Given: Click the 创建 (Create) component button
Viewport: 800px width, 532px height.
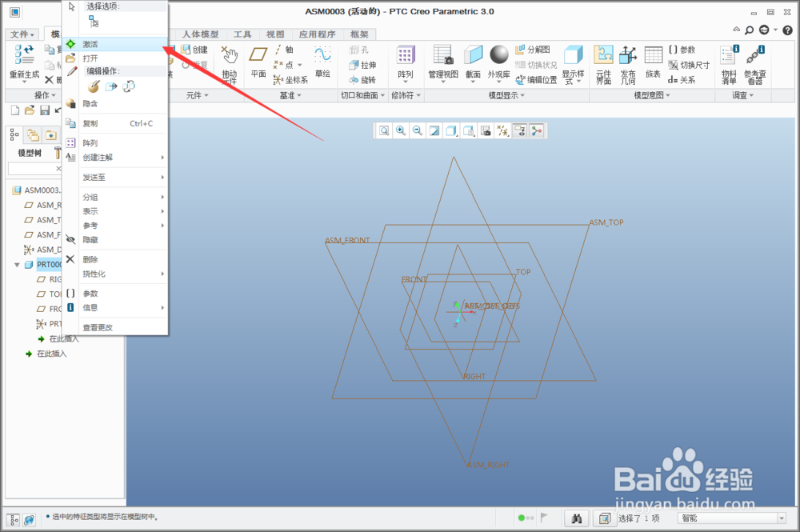Looking at the screenshot, I should tap(194, 50).
